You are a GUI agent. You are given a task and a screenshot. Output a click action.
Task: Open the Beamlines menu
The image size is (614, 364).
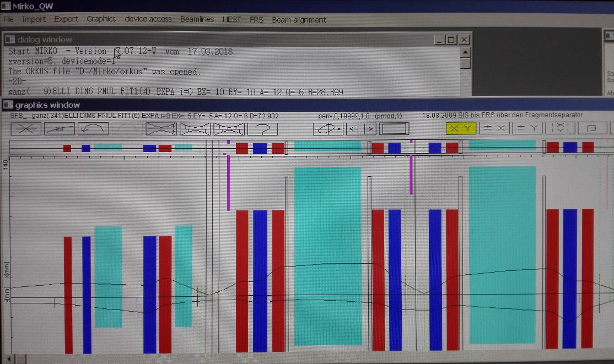[x=197, y=19]
